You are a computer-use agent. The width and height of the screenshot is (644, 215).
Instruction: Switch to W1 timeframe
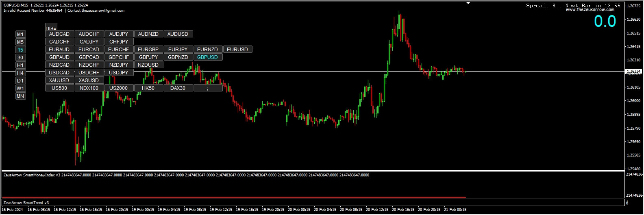pyautogui.click(x=20, y=88)
